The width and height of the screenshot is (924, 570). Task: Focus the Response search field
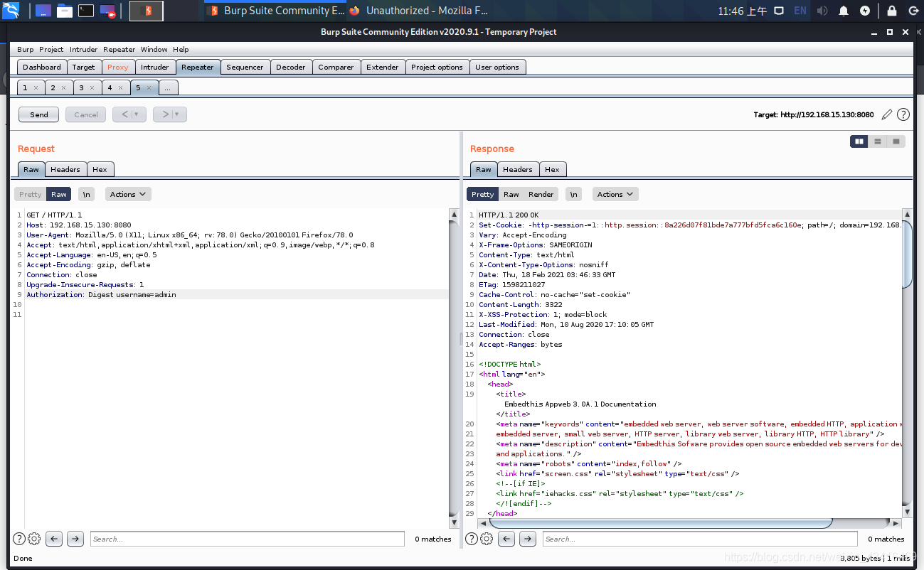pyautogui.click(x=700, y=539)
